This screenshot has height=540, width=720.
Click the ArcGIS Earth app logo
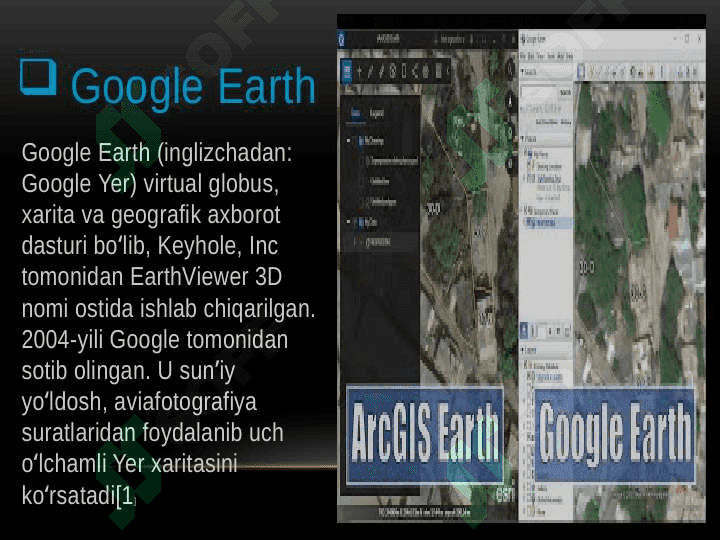[342, 40]
